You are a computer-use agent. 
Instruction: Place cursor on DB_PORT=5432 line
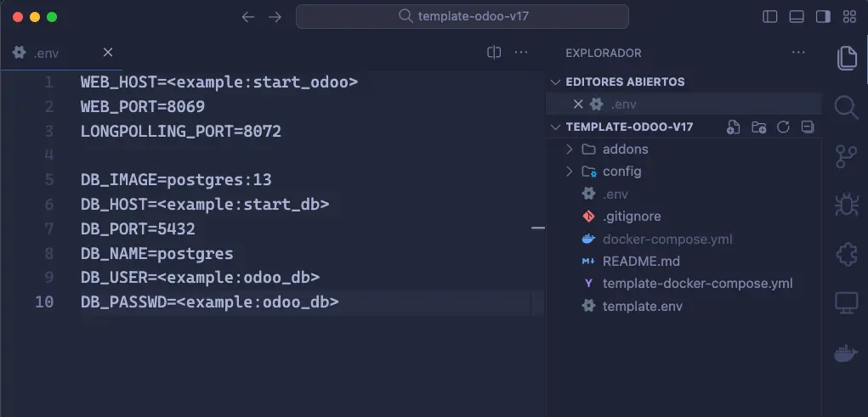point(138,229)
